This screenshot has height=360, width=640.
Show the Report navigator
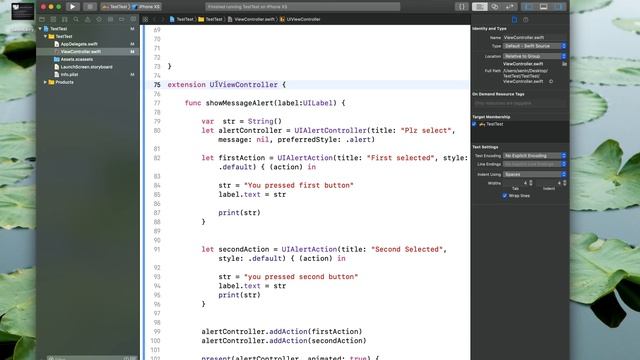coord(133,19)
